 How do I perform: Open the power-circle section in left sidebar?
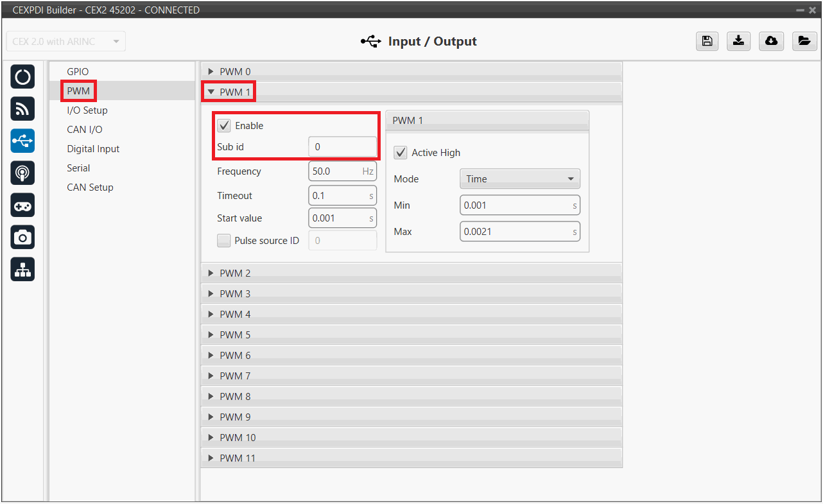point(22,78)
